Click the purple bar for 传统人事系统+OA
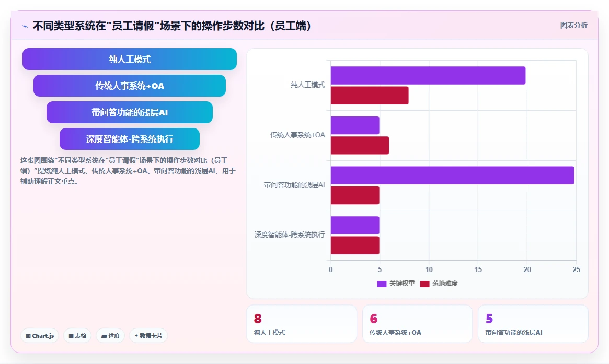Screen dimensions: 609x364 point(355,125)
